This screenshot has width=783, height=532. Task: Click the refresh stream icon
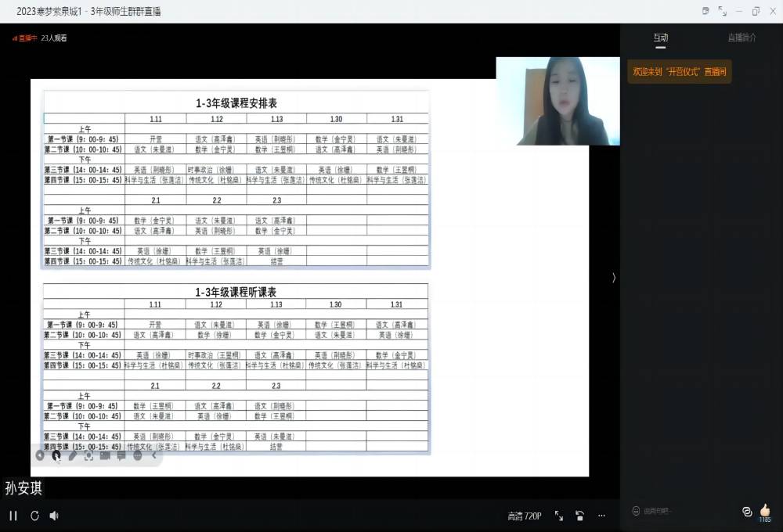tap(34, 516)
